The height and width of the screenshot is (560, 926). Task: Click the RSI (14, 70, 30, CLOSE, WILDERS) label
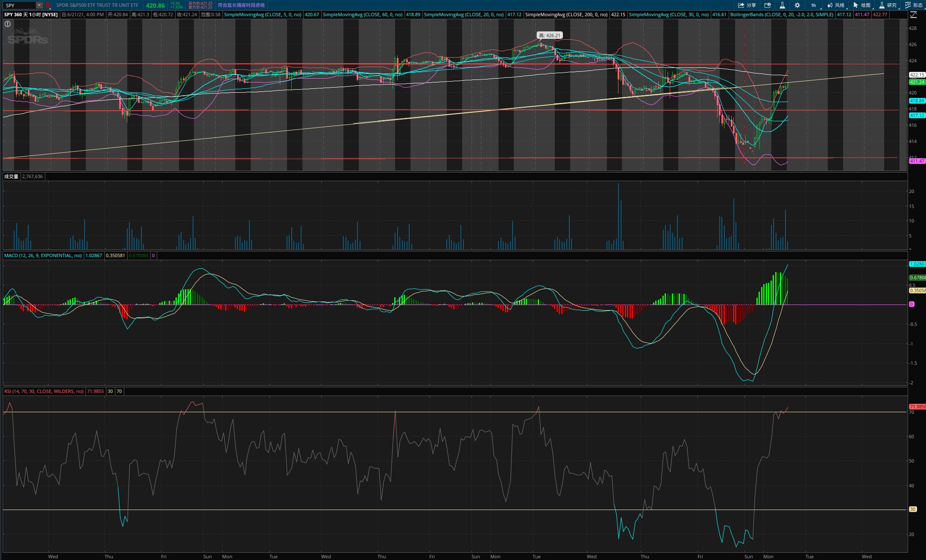tap(44, 391)
